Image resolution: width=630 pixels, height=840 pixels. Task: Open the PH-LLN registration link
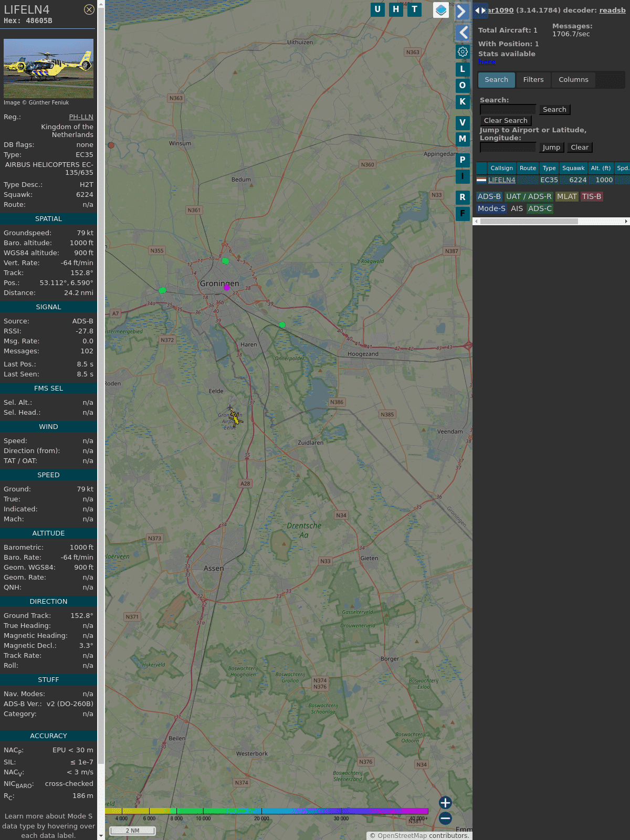(x=81, y=117)
